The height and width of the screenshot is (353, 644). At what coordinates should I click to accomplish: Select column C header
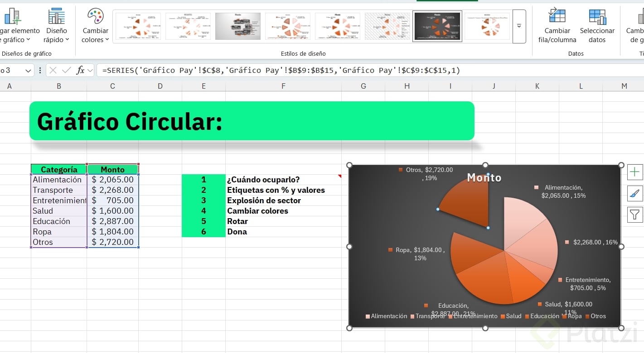112,86
